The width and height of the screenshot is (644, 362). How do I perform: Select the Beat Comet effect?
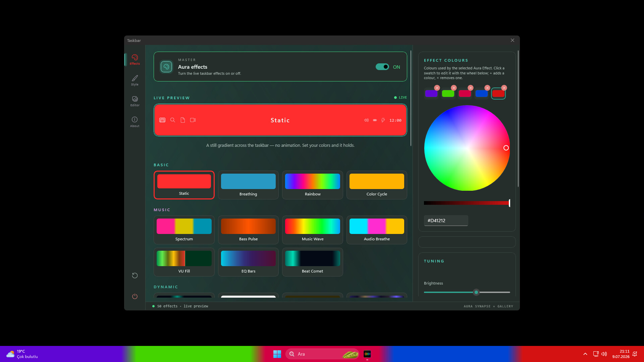click(313, 262)
